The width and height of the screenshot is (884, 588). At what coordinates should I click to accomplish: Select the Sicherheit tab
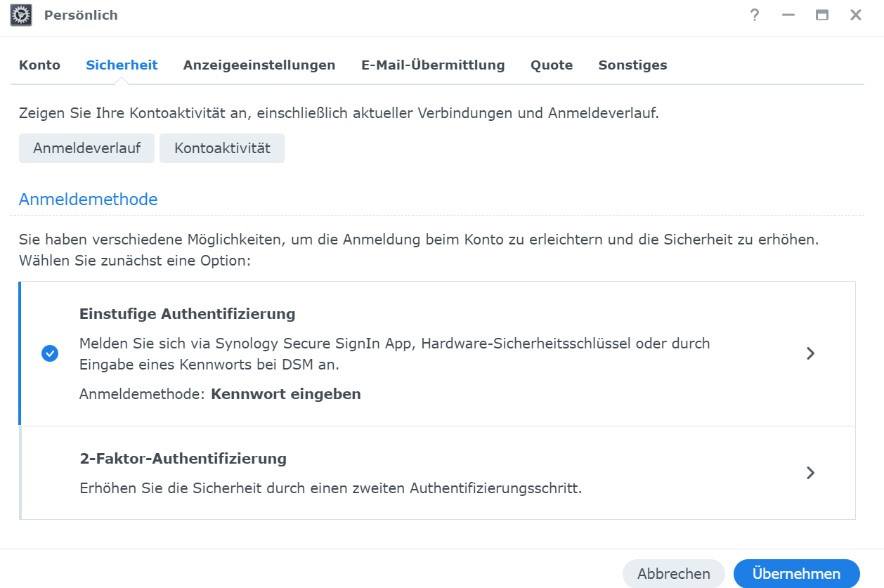122,65
